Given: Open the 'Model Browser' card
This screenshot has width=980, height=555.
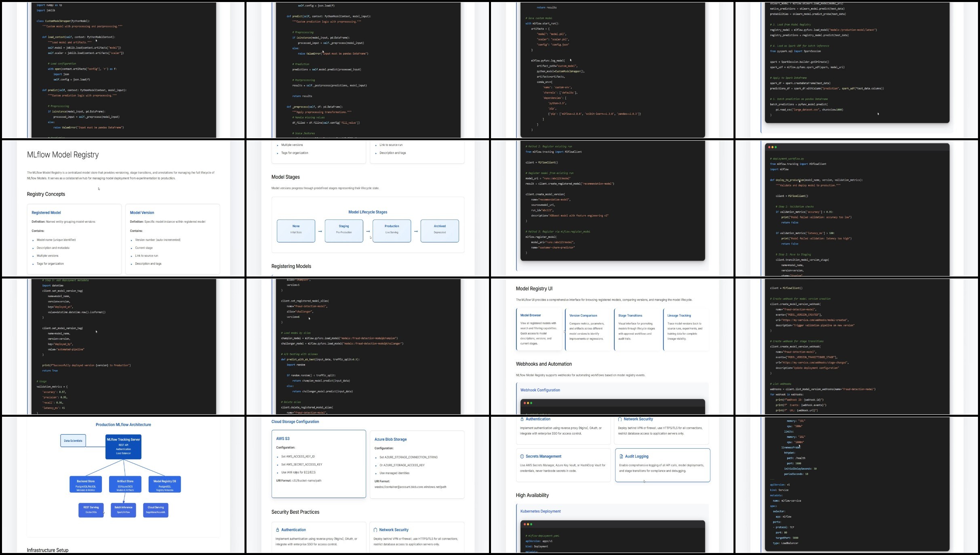Looking at the screenshot, I should coord(539,329).
